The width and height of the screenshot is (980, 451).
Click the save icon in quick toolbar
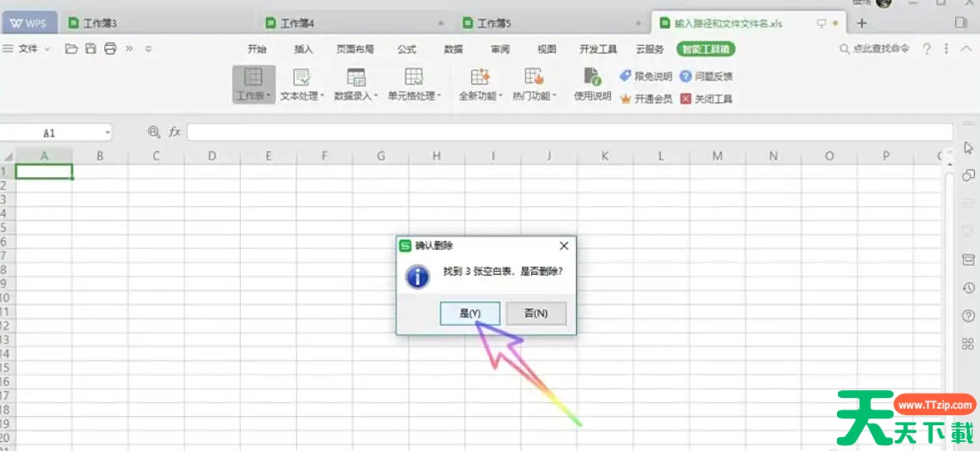pyautogui.click(x=91, y=48)
